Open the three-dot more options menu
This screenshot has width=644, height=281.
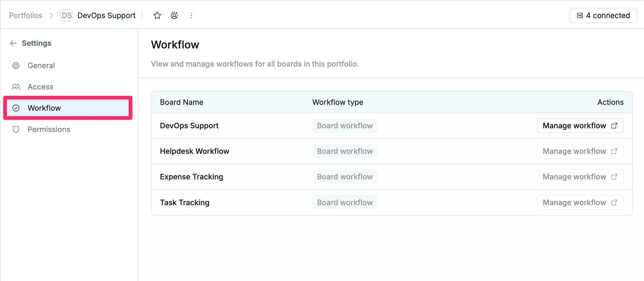(x=191, y=15)
